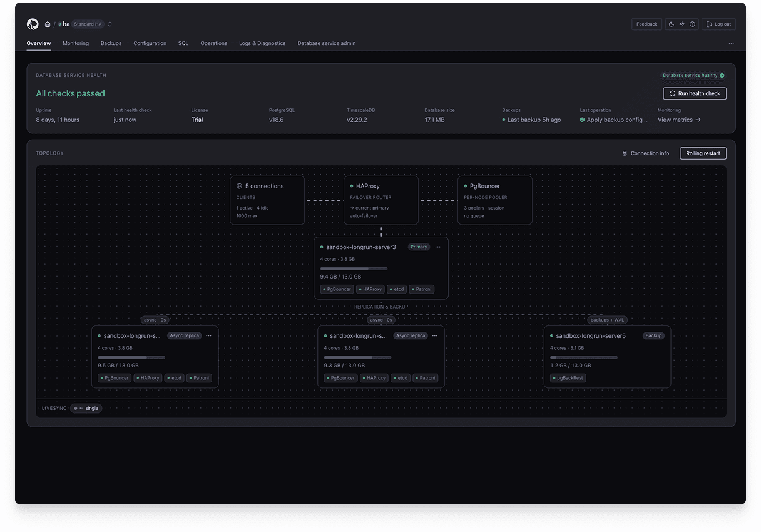Click the Rolling restart button
Viewport: 761px width, 532px height.
703,153
